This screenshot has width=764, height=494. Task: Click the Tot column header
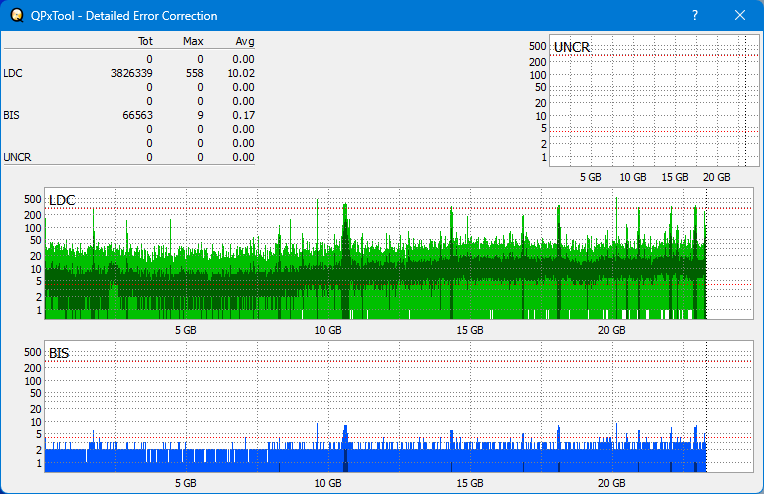(145, 42)
